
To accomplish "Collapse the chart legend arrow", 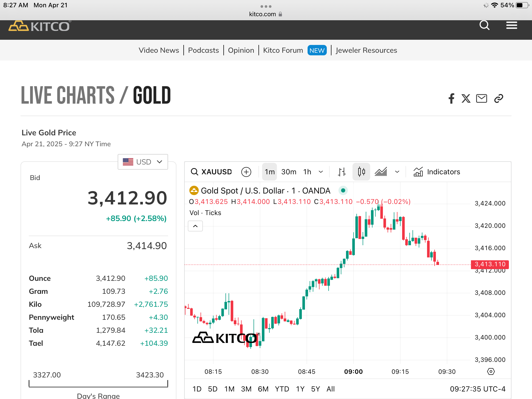I will pyautogui.click(x=195, y=226).
